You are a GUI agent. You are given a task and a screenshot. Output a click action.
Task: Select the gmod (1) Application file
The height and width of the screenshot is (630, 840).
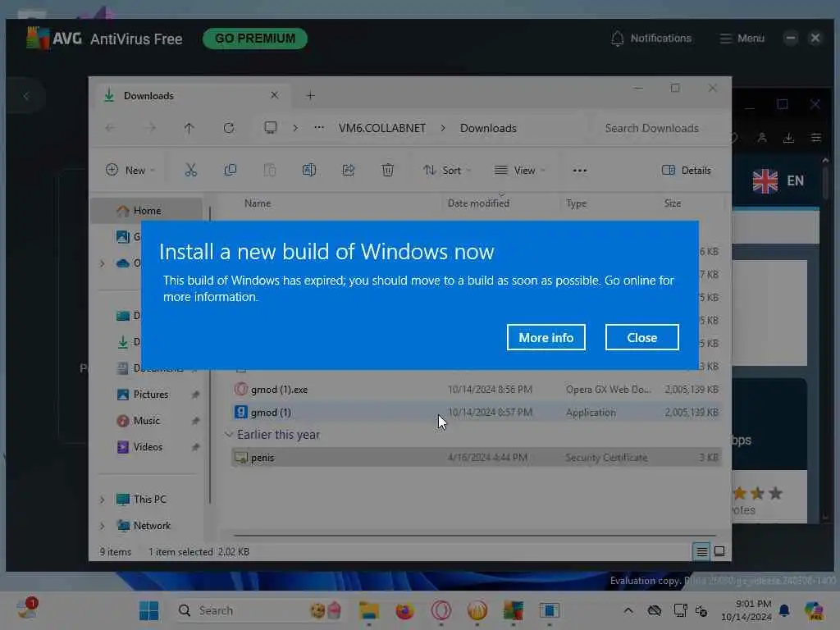coord(477,413)
